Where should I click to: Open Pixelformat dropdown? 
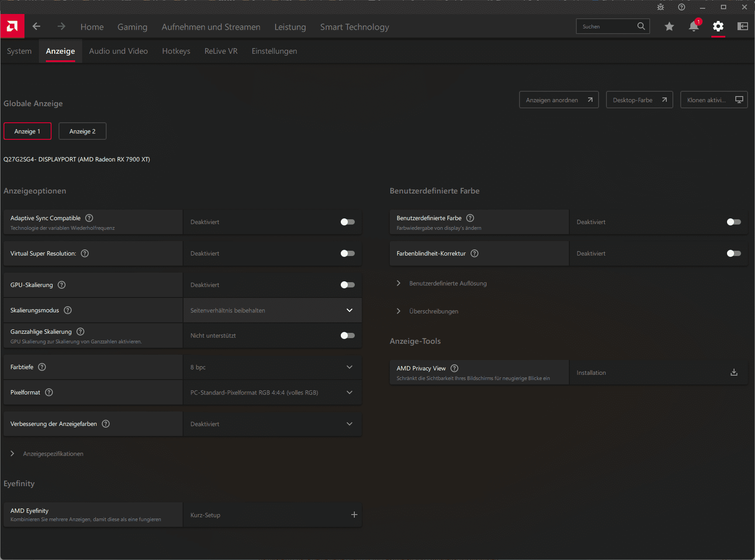[x=273, y=392]
